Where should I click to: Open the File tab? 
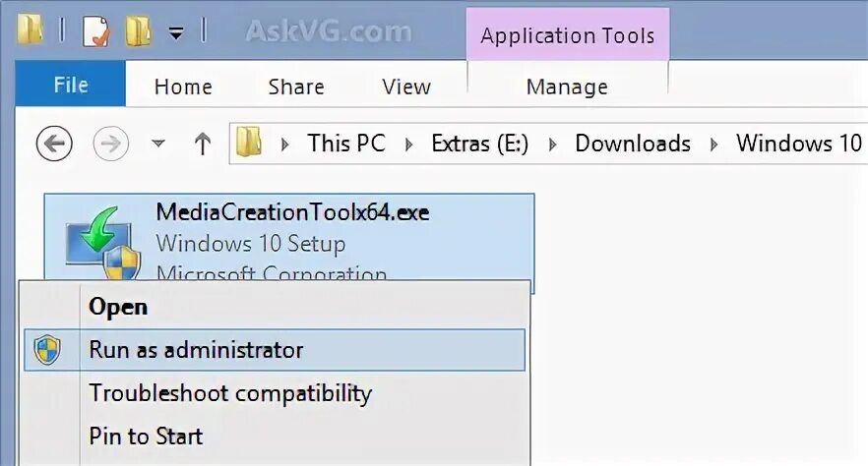(71, 86)
